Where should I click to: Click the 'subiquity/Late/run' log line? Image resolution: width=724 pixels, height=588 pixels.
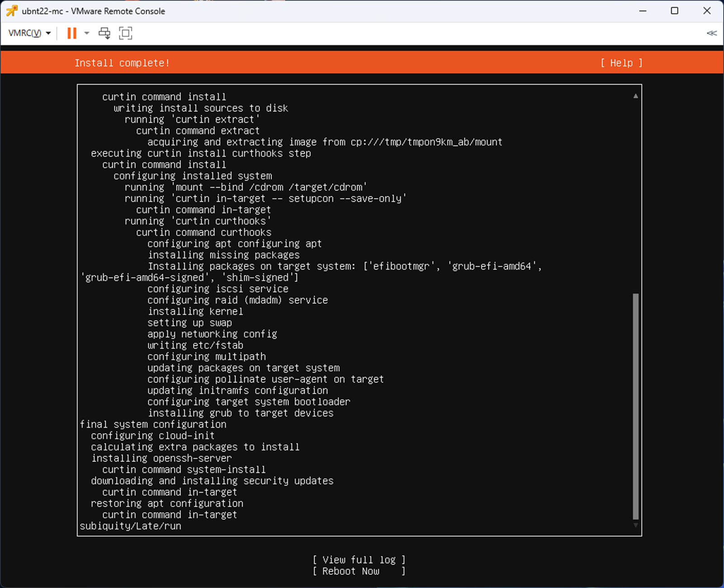click(131, 526)
